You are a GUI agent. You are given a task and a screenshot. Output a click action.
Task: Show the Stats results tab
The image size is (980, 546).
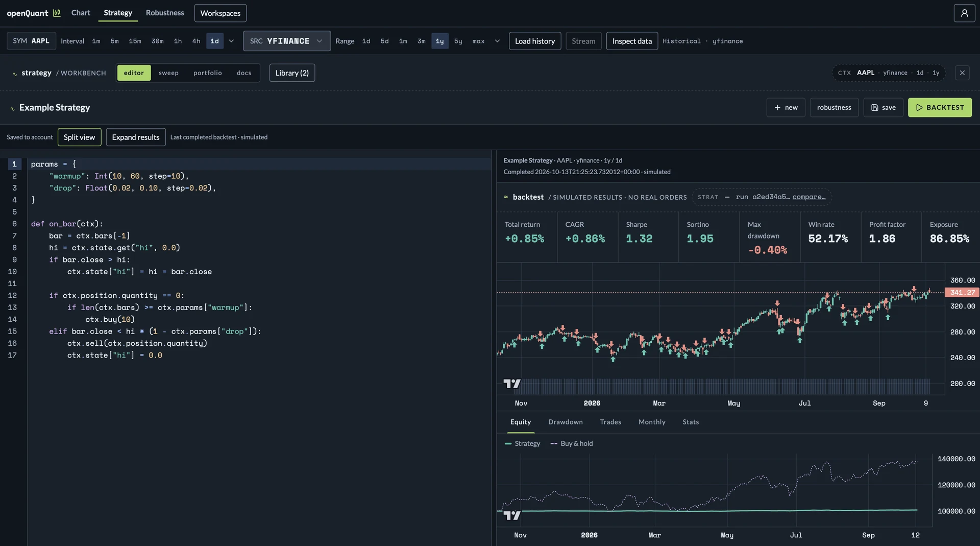(x=691, y=422)
